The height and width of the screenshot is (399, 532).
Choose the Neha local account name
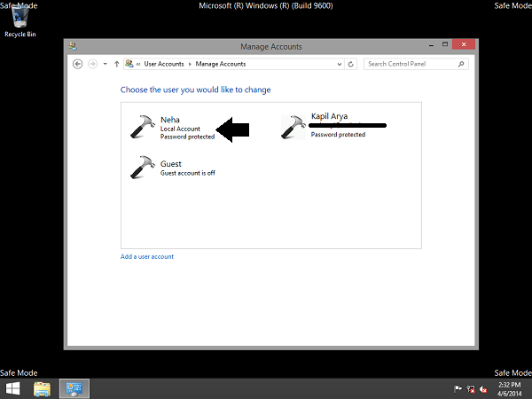point(170,120)
